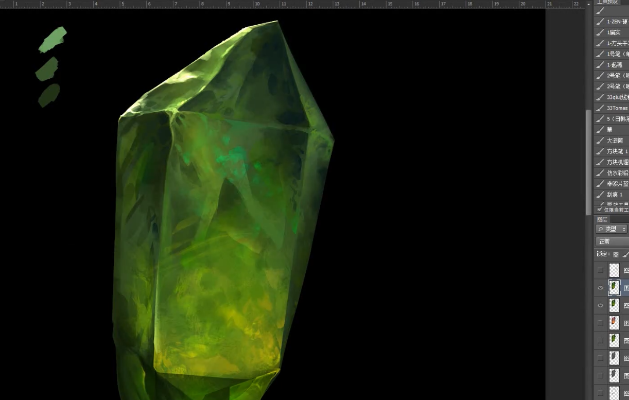The image size is (629, 400).
Task: Choose the '1-方头' brush preset
Action: (x=612, y=43)
